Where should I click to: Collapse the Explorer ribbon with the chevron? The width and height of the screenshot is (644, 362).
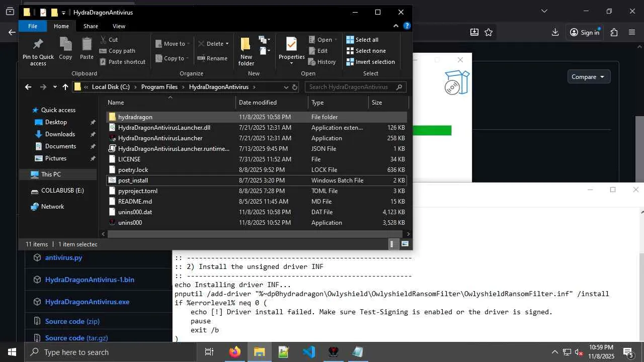397,26
